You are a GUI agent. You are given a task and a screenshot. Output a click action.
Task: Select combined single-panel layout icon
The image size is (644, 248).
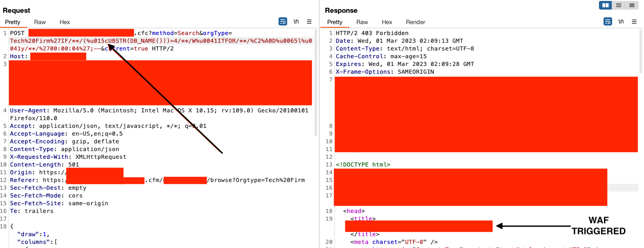(x=631, y=5)
